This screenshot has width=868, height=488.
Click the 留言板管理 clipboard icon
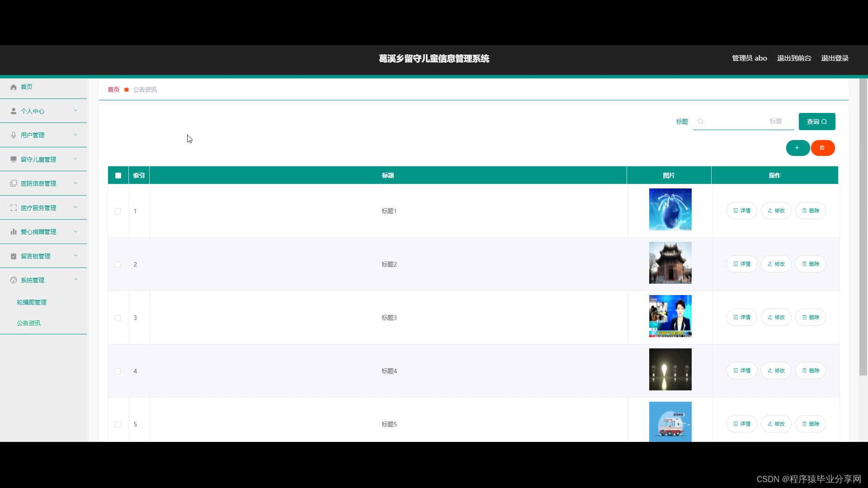pyautogui.click(x=14, y=256)
